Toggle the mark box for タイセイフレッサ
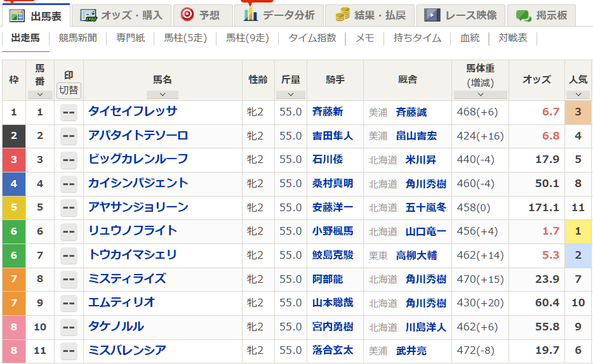593x364 pixels. pyautogui.click(x=69, y=112)
